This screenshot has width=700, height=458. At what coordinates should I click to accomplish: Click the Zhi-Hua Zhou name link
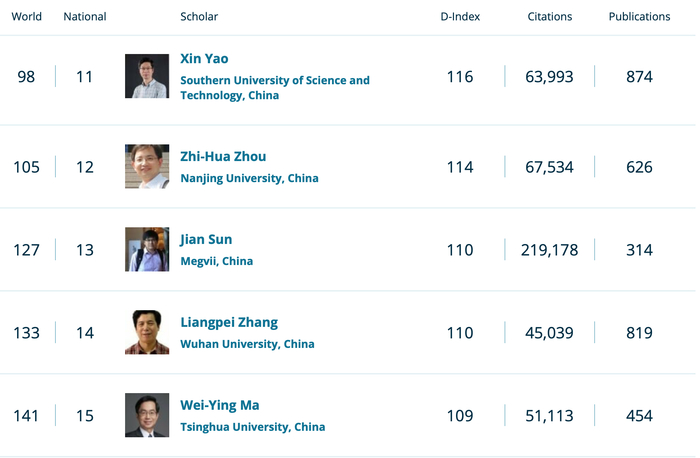(x=223, y=156)
